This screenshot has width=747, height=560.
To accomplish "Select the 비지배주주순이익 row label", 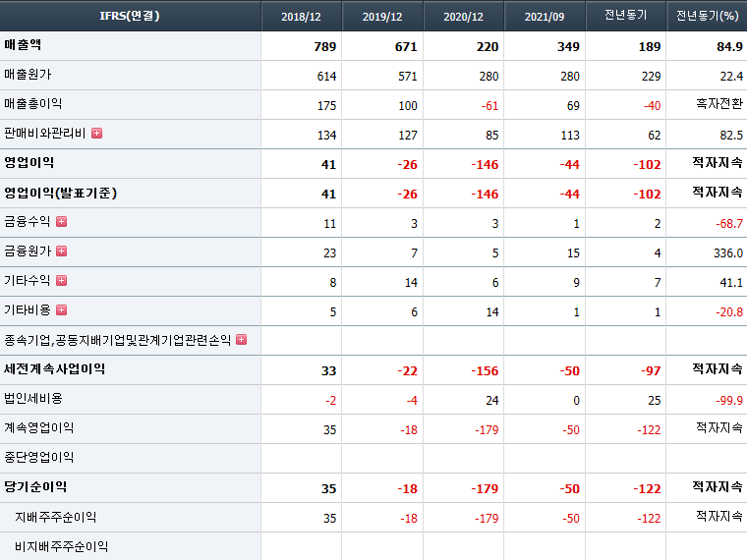I will 61,546.
